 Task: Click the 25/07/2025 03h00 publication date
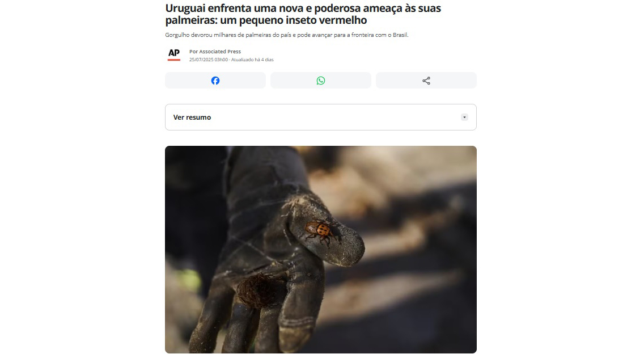(x=209, y=60)
